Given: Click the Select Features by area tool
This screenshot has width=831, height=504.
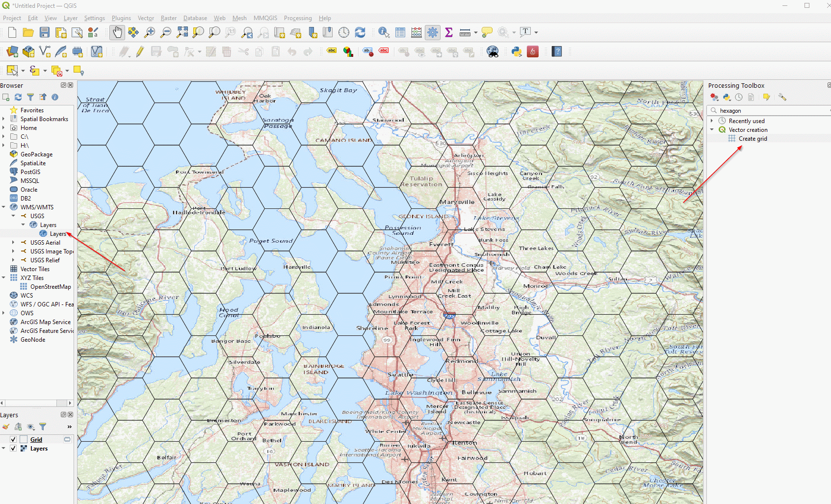Looking at the screenshot, I should coord(12,71).
